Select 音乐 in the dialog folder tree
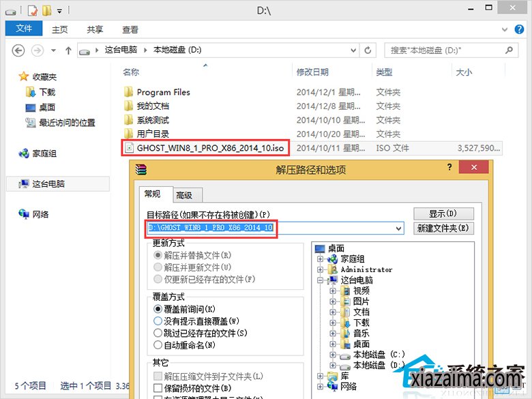 [x=361, y=333]
